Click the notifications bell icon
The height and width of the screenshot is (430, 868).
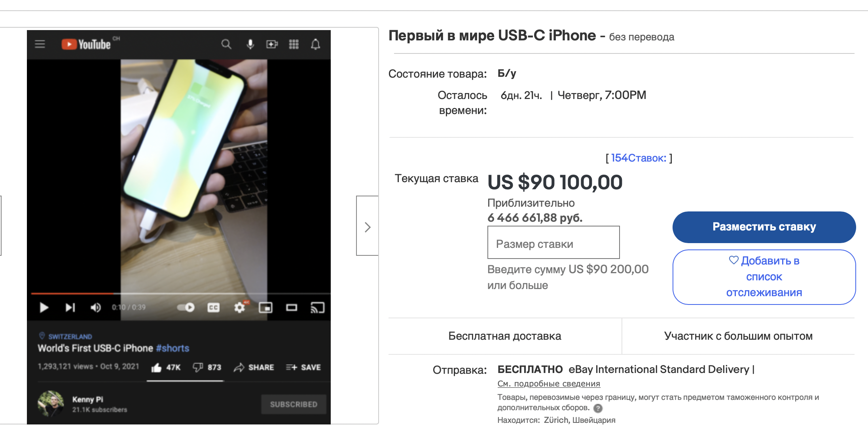315,44
